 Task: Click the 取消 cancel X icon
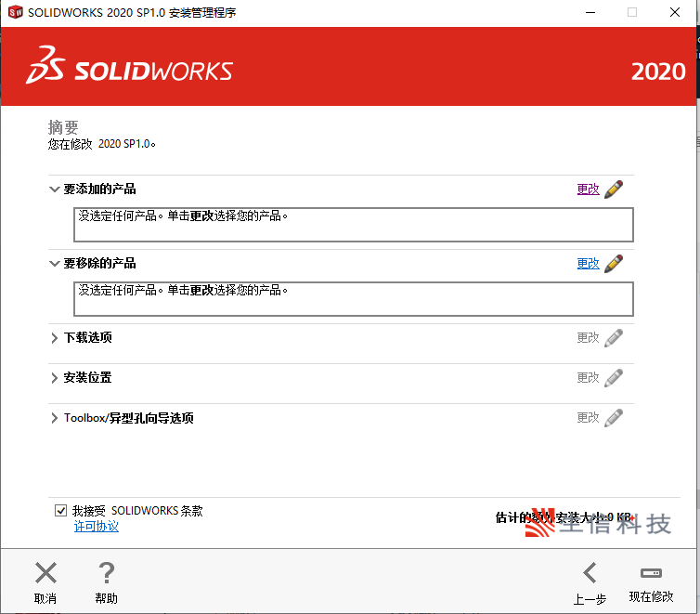(45, 573)
